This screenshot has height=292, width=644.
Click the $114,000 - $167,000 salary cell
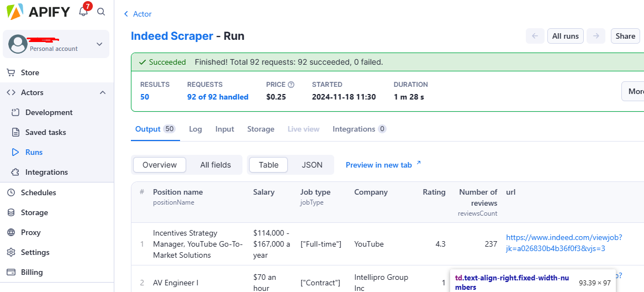[272, 244]
